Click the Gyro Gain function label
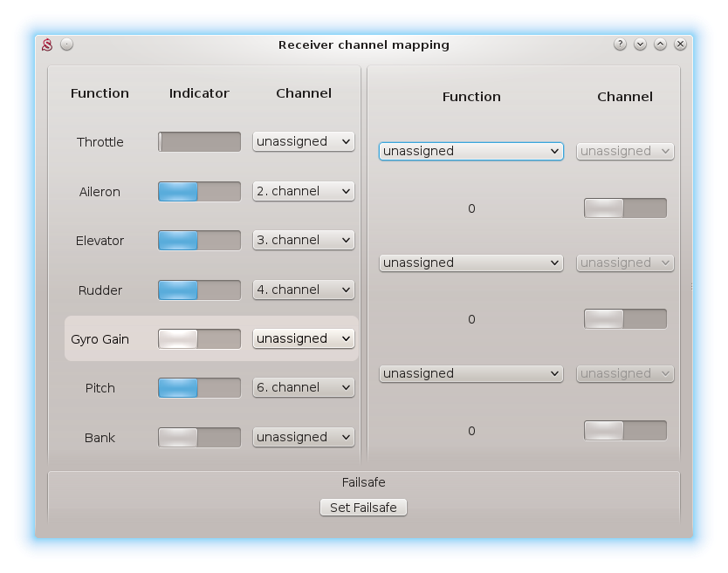This screenshot has width=728, height=573. tap(100, 339)
